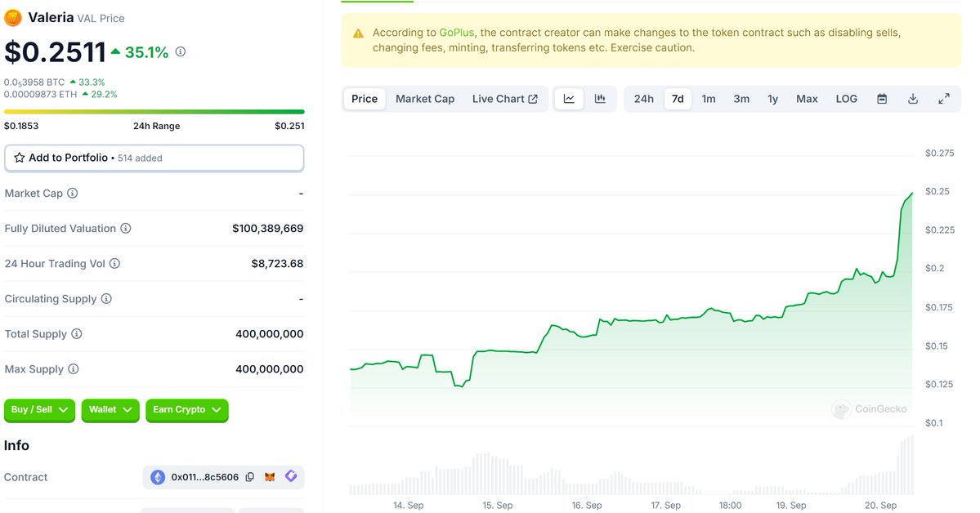980x513 pixels.
Task: Open the info icon beside 35.1% change
Action: click(x=181, y=51)
